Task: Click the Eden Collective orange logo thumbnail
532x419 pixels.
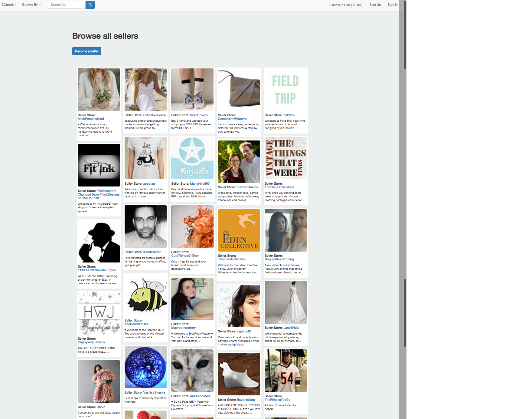Action: [x=239, y=230]
